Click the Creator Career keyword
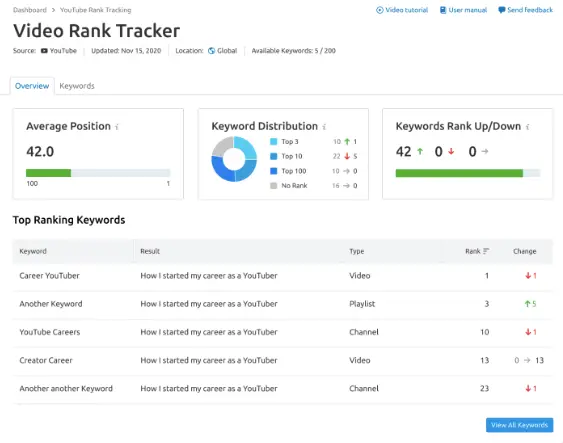563x443 pixels. point(46,360)
